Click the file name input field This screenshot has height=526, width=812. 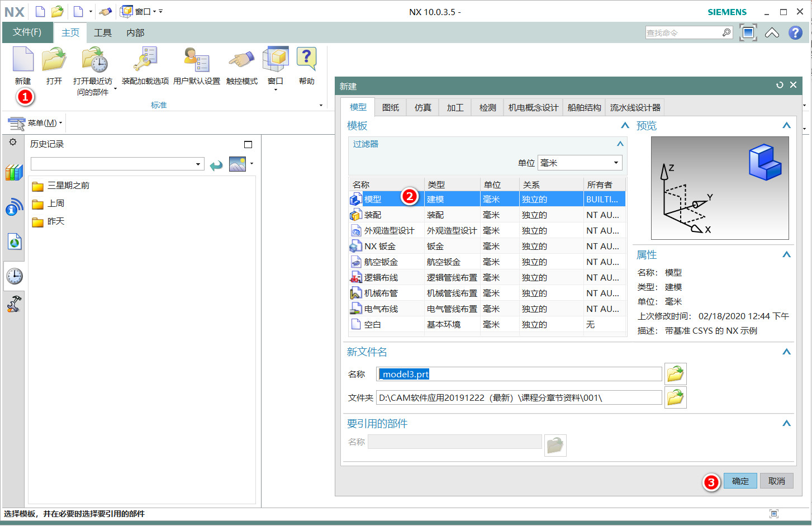pos(519,374)
